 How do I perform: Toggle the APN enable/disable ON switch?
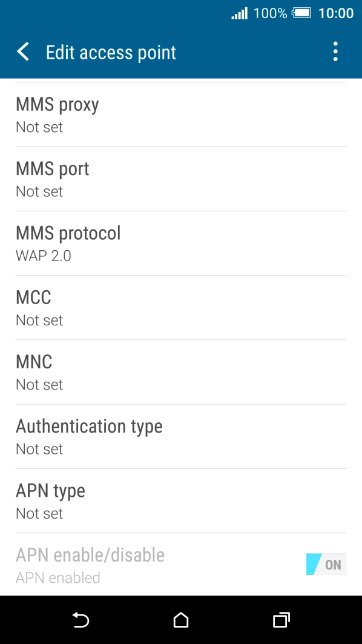pyautogui.click(x=326, y=564)
